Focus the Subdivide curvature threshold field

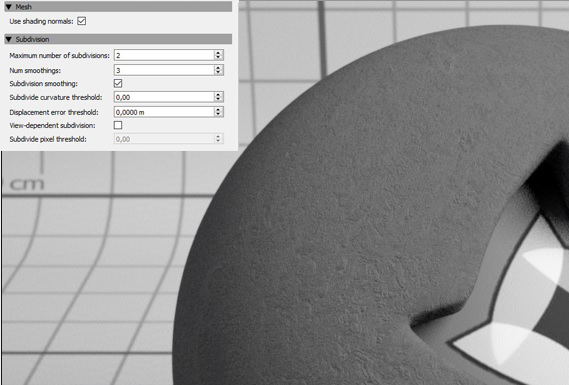coord(164,97)
